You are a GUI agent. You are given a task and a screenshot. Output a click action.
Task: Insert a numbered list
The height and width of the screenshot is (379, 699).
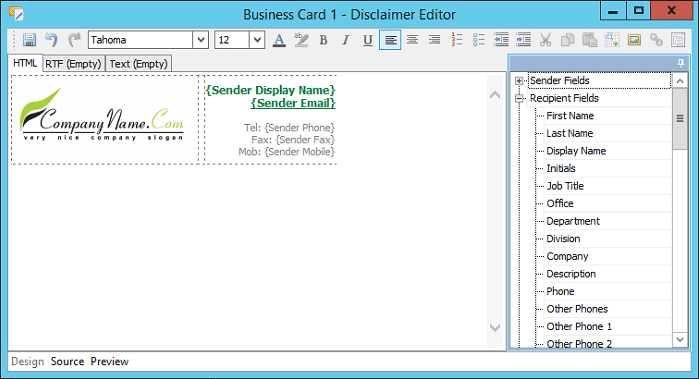[457, 40]
